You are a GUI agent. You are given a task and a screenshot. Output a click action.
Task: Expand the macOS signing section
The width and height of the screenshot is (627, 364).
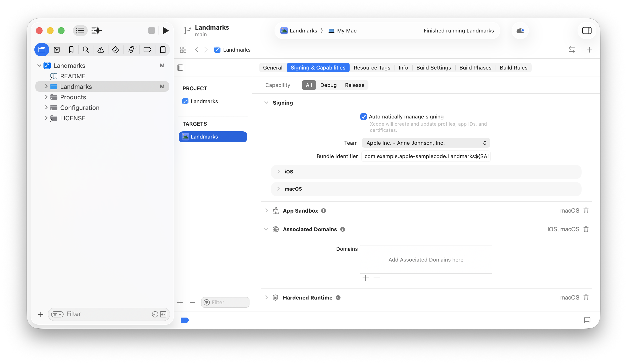pyautogui.click(x=278, y=189)
